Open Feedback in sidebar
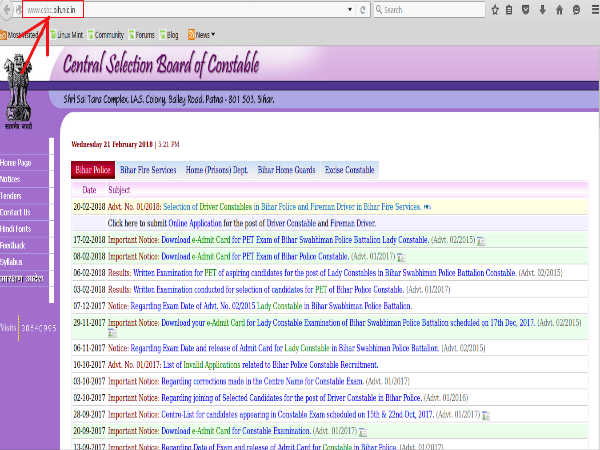This screenshot has height=450, width=600. tap(13, 245)
